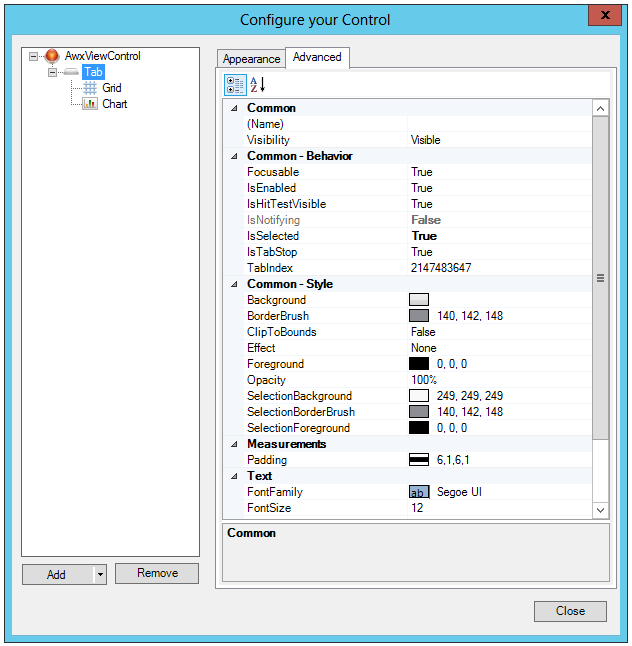This screenshot has width=632, height=646.
Task: Select the Grid icon in the tree
Action: [x=90, y=88]
